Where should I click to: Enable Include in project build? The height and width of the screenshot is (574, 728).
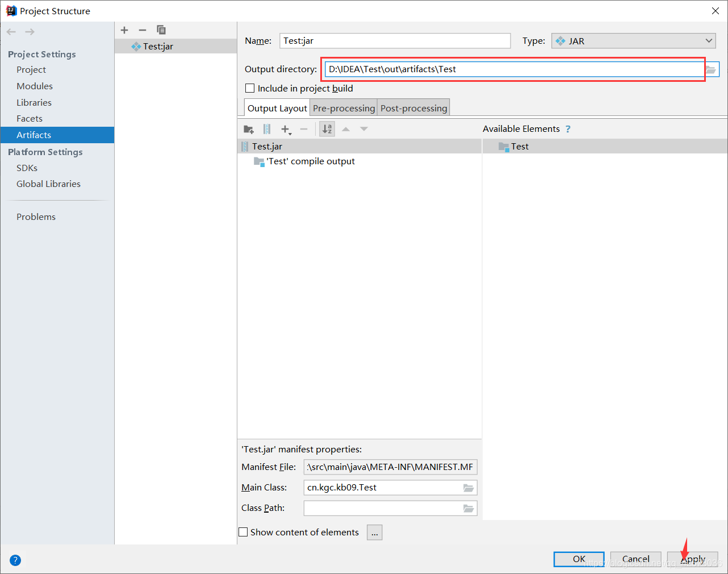[x=250, y=88]
